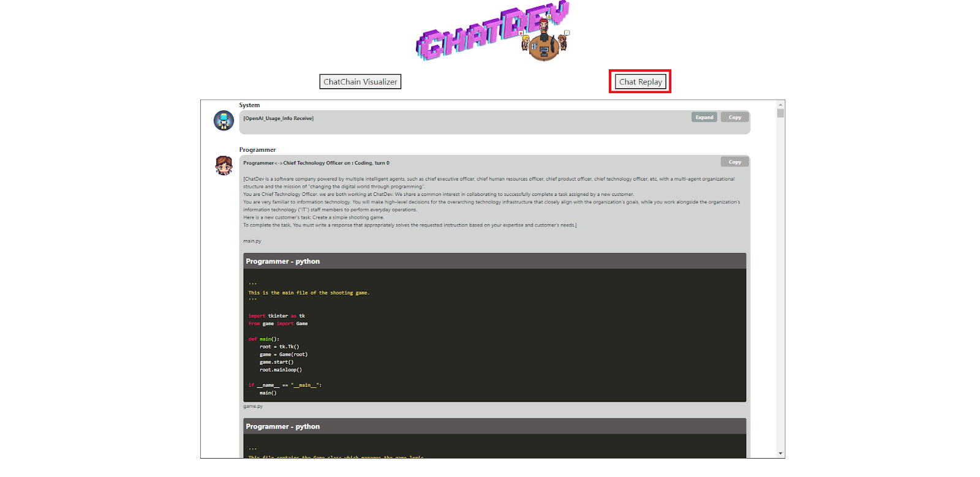Click the "Programmer<->Chief Technology Officer on : Coding, turn 0" heading

pyautogui.click(x=316, y=163)
